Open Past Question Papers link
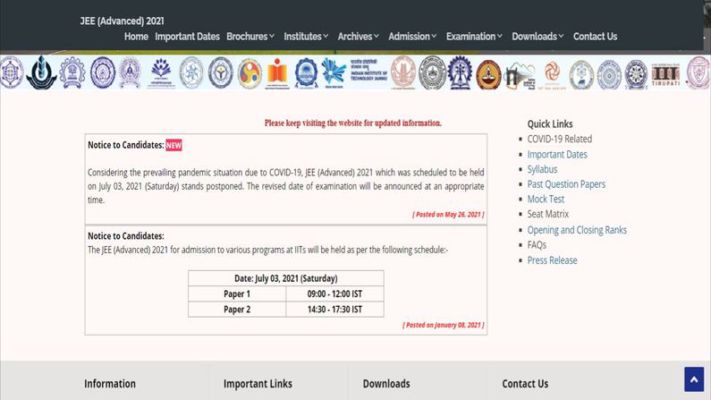 [566, 184]
